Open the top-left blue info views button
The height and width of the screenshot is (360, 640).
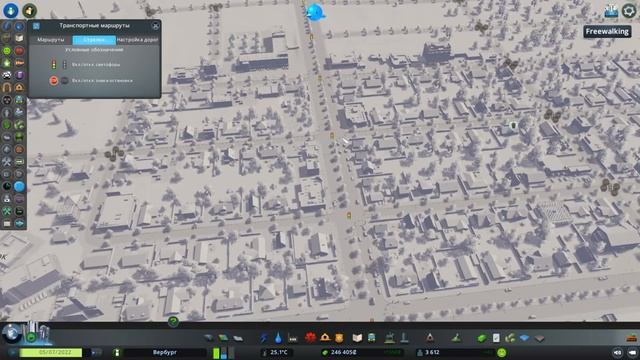[11, 10]
